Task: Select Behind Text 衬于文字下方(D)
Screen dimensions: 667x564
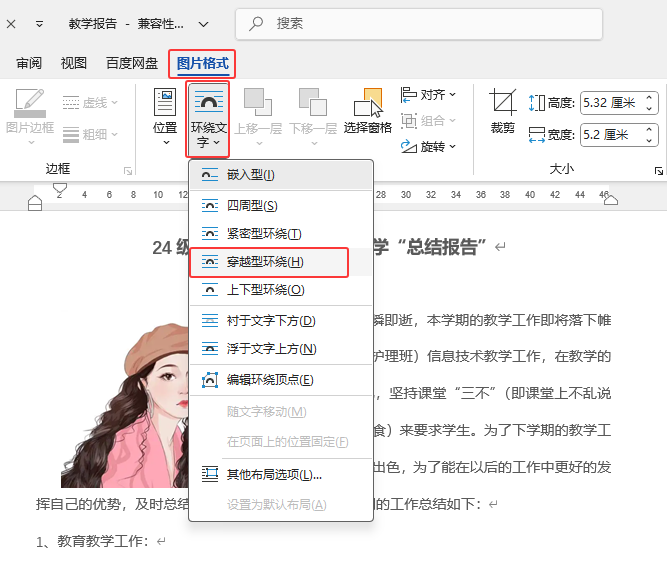Action: pyautogui.click(x=281, y=320)
